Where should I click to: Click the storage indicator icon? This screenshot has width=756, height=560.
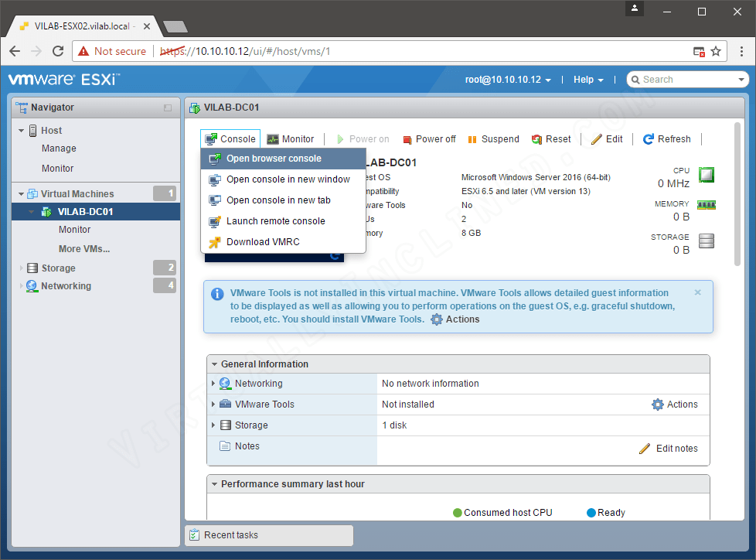706,241
